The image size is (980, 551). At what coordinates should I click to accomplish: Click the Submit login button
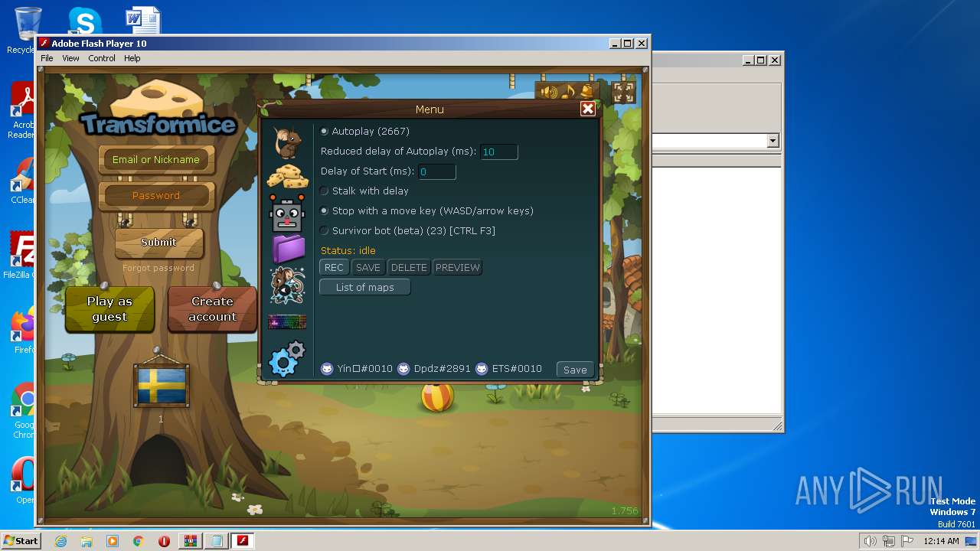click(x=159, y=242)
